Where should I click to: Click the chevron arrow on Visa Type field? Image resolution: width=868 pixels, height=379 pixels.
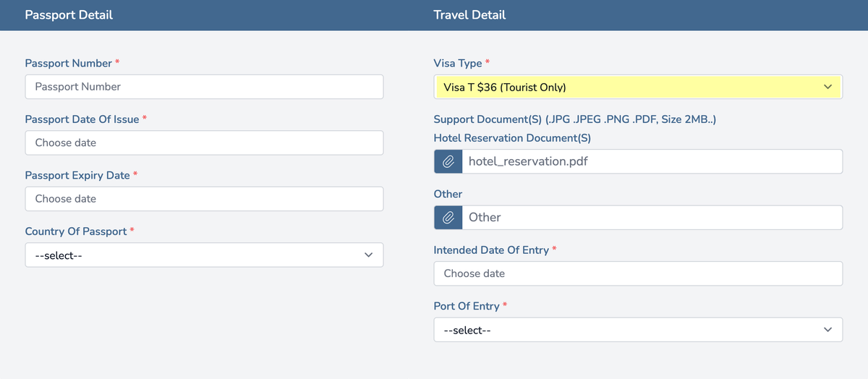828,87
